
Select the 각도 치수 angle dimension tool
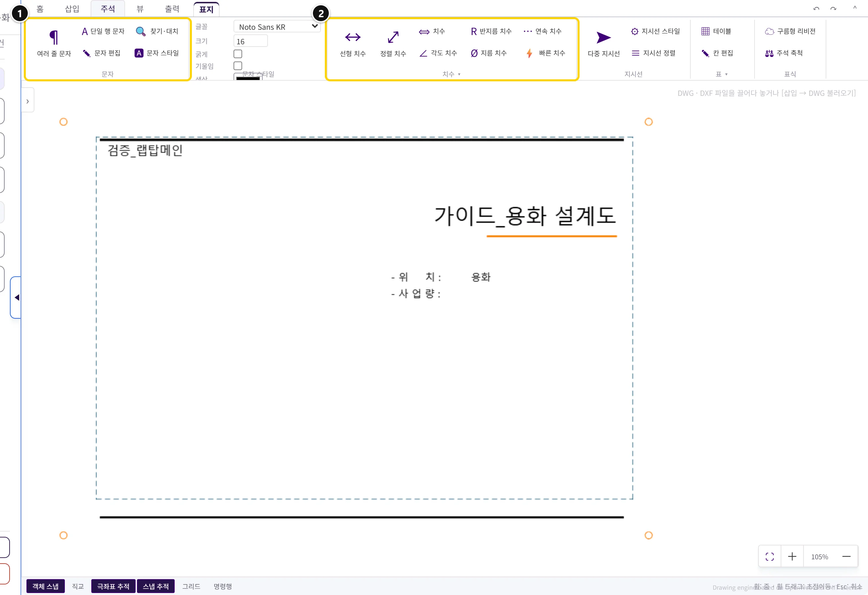point(438,53)
